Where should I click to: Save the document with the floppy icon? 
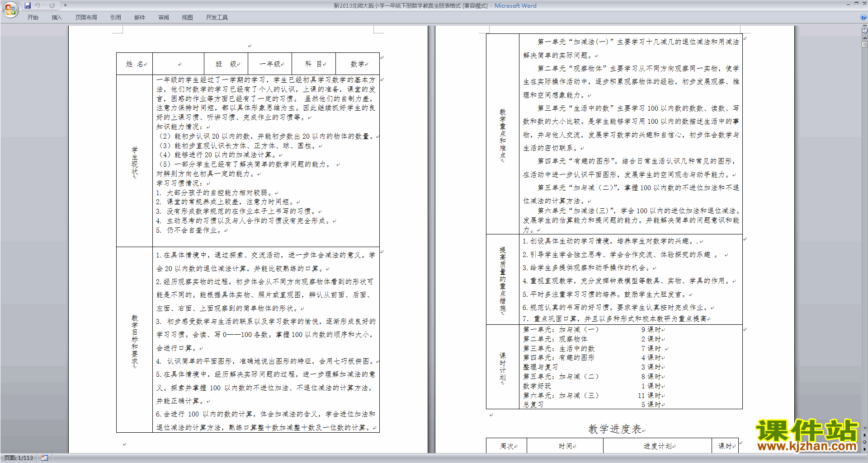coord(28,5)
